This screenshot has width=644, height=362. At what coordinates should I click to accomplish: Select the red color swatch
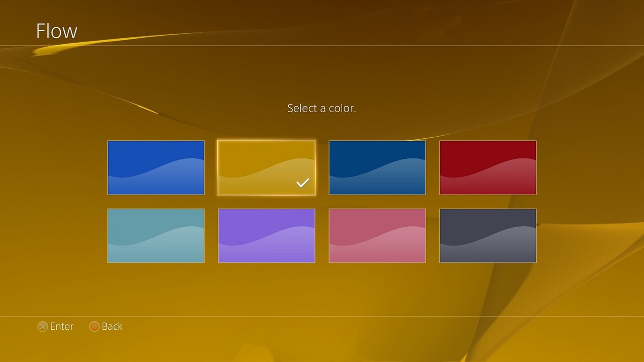[488, 167]
